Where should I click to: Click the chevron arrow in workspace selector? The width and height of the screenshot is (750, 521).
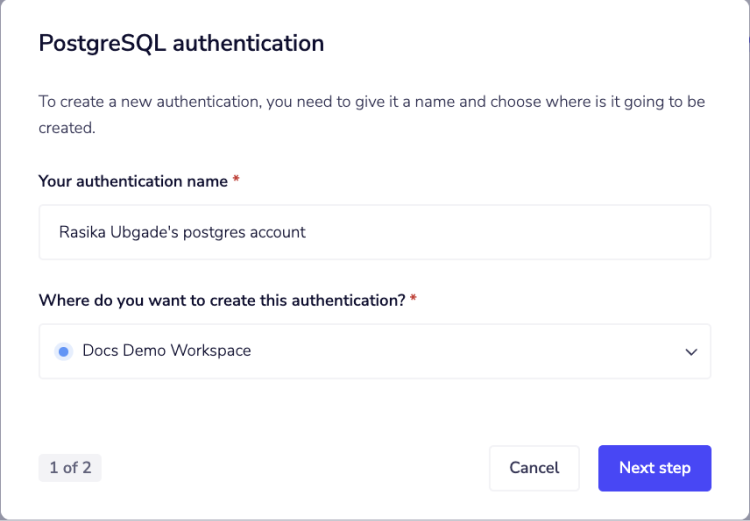tap(690, 352)
